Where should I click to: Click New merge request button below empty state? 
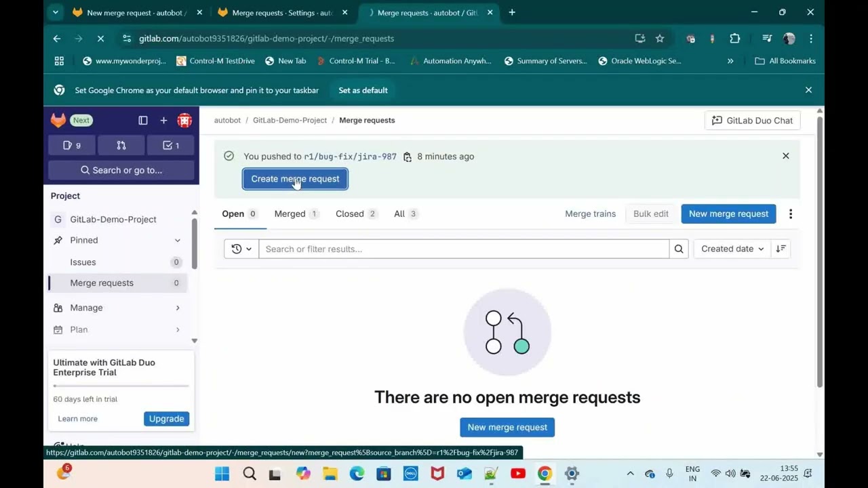[x=507, y=427]
